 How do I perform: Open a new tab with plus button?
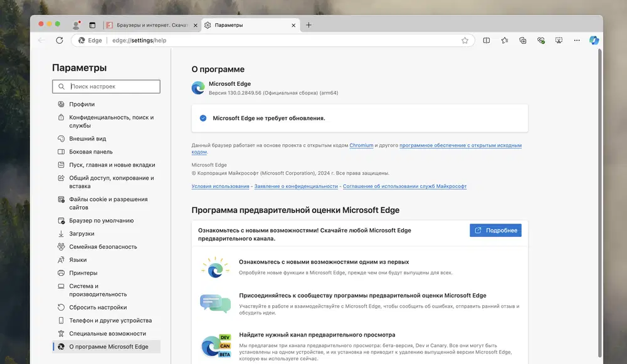308,25
